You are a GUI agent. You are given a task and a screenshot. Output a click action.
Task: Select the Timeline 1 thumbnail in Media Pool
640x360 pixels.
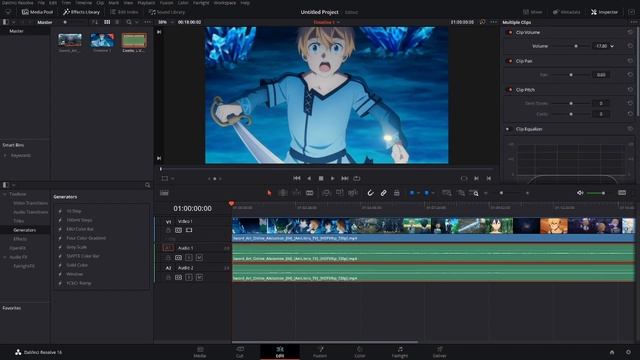102,40
